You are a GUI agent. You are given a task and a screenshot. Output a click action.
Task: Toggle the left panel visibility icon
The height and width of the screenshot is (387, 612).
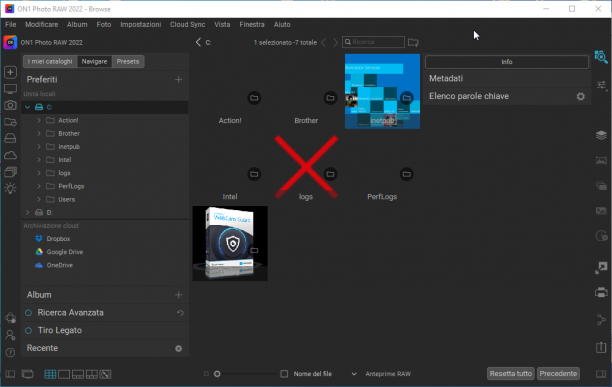(x=10, y=374)
